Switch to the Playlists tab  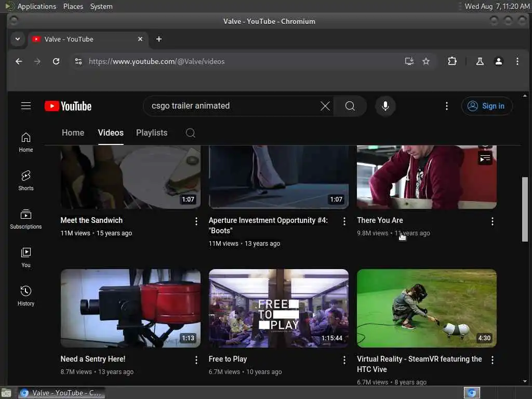point(152,132)
